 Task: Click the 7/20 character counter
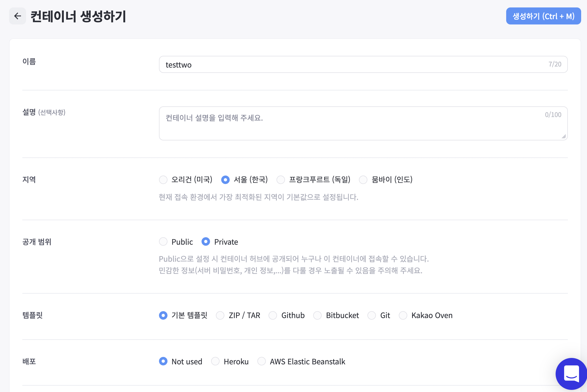pyautogui.click(x=555, y=64)
